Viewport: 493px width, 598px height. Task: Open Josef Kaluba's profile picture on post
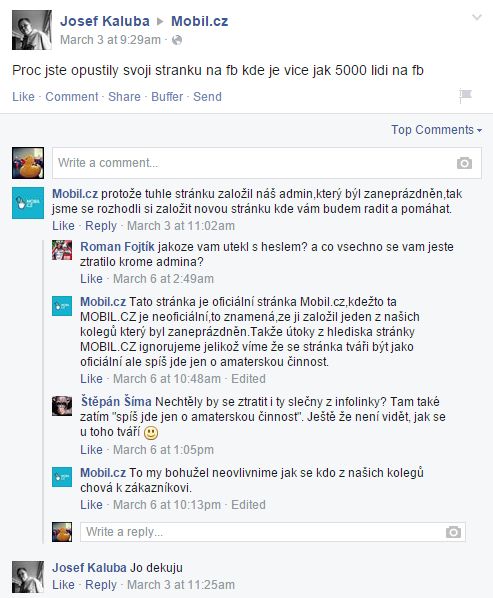[32, 30]
